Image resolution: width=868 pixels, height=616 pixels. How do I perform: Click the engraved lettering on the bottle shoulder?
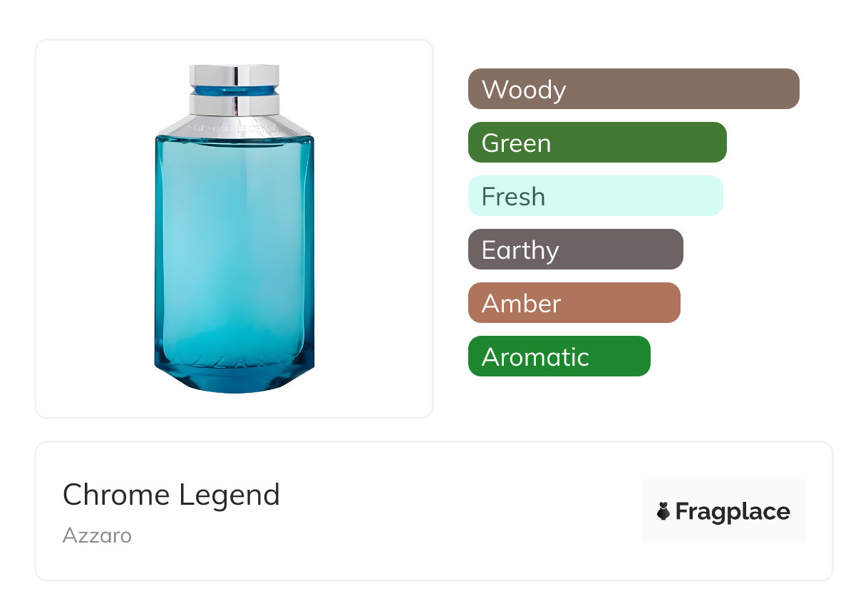(234, 128)
